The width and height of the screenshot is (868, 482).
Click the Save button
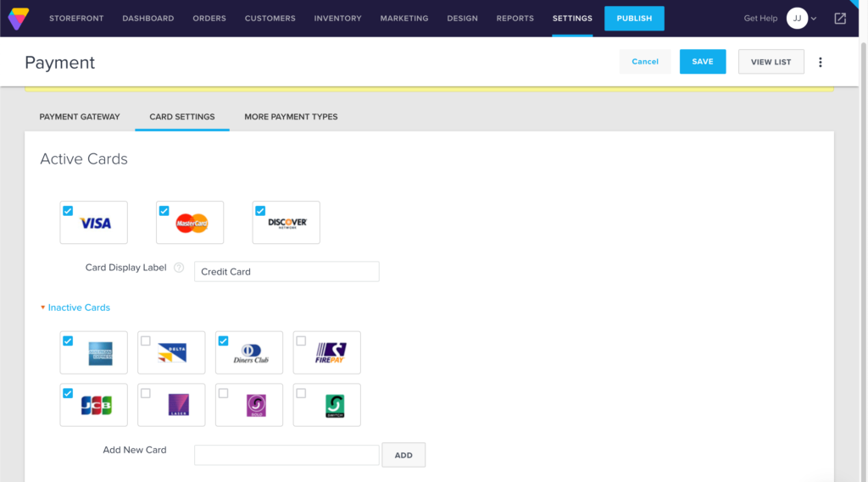point(703,62)
